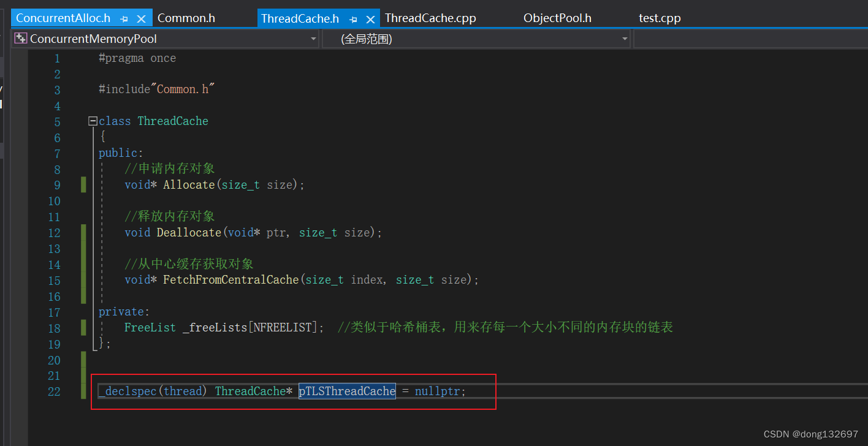868x446 pixels.
Task: Click the _freeLists member on line 18
Action: tap(215, 328)
